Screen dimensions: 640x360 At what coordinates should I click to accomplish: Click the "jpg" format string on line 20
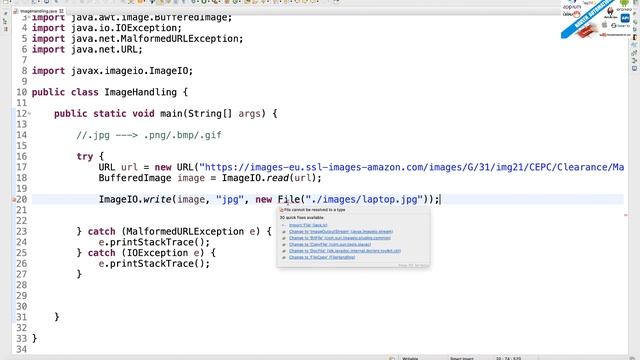[230, 200]
